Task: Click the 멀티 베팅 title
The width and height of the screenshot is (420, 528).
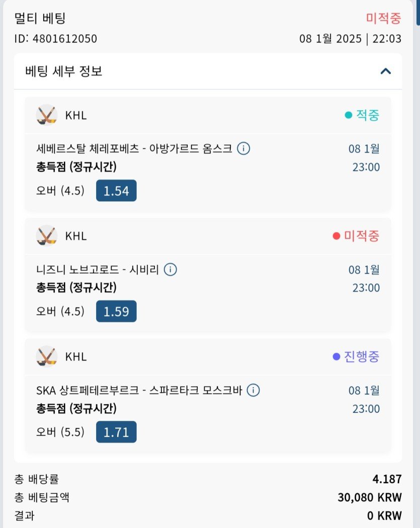Action: 40,19
